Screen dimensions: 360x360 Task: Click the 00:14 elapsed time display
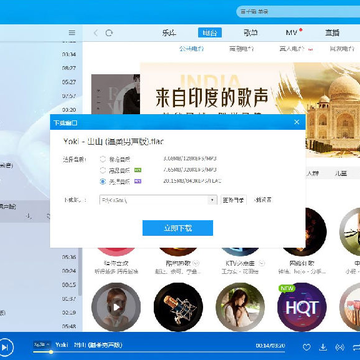(262, 346)
